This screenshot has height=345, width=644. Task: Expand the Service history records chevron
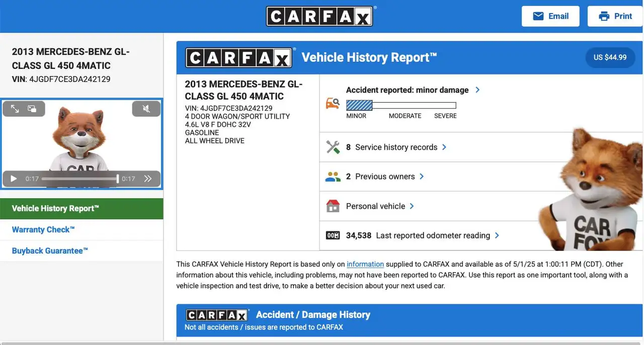coord(444,147)
